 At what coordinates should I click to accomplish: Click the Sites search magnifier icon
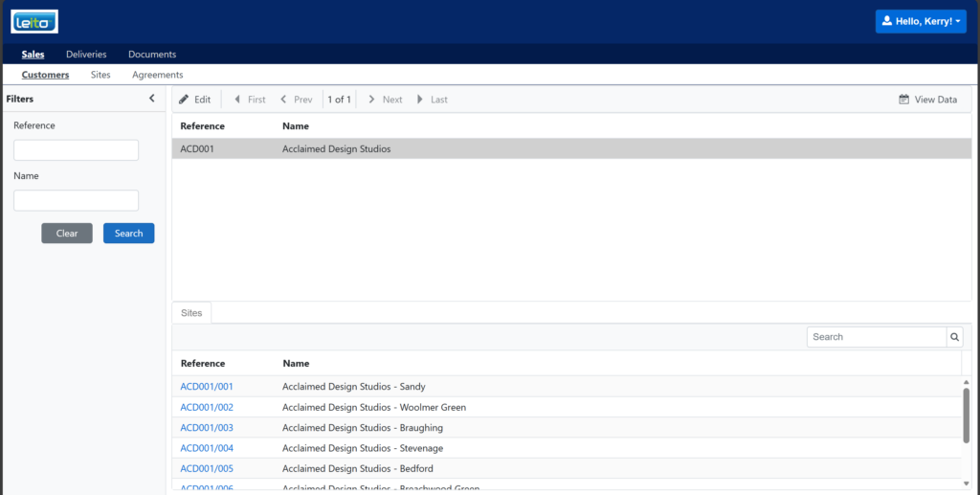pos(954,337)
